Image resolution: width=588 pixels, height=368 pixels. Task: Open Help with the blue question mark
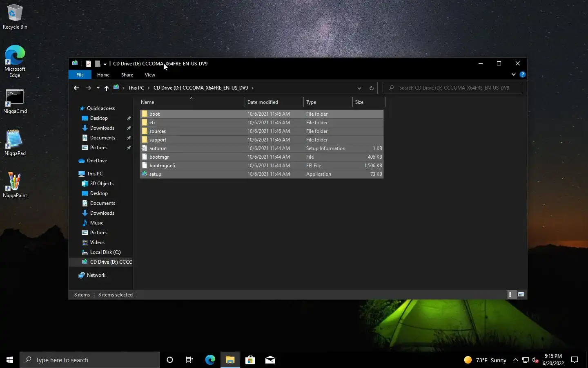click(x=522, y=74)
